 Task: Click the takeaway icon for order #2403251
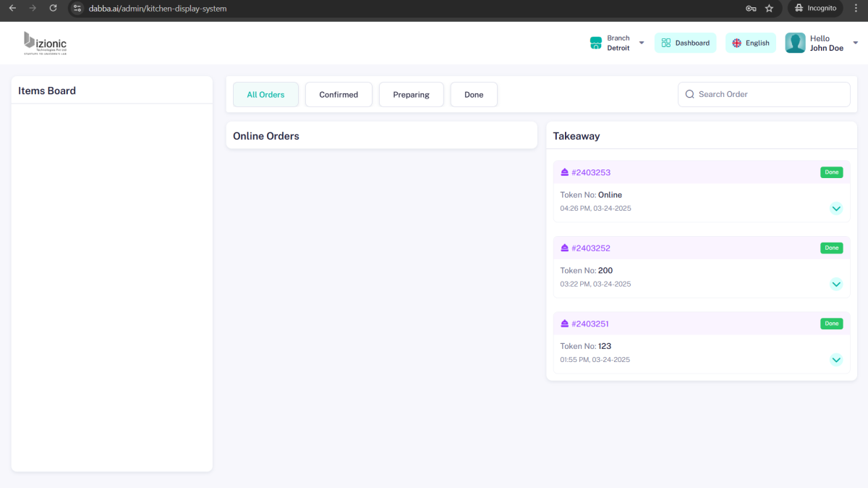click(x=565, y=324)
